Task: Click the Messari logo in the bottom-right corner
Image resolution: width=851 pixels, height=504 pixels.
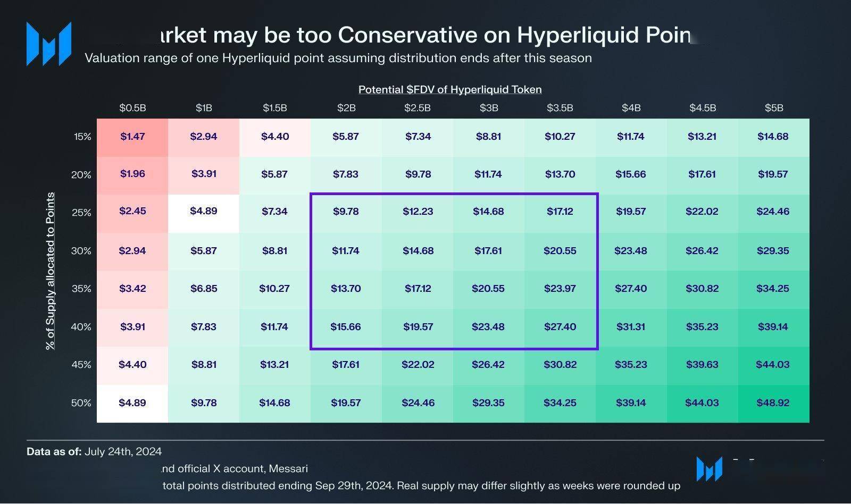Action: click(709, 468)
